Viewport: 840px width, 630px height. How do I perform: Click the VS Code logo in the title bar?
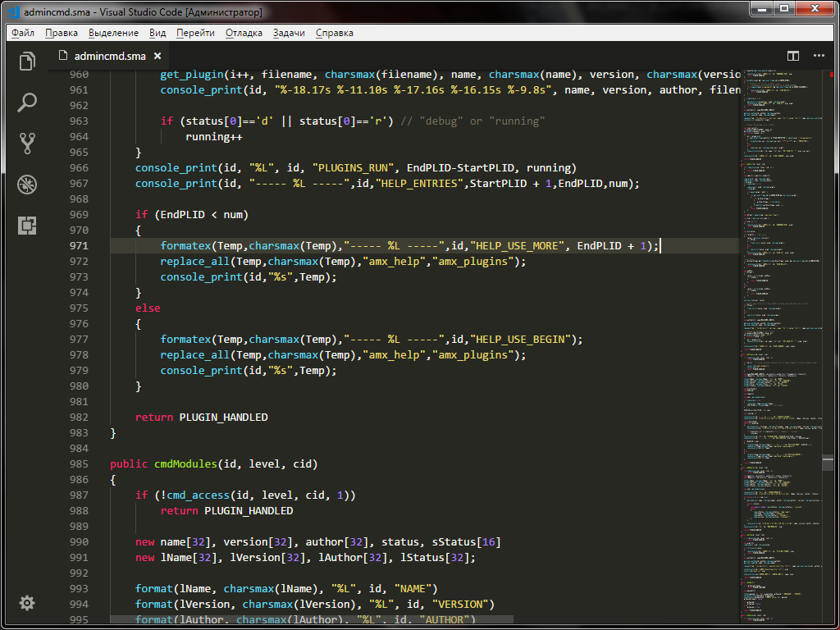(x=13, y=11)
